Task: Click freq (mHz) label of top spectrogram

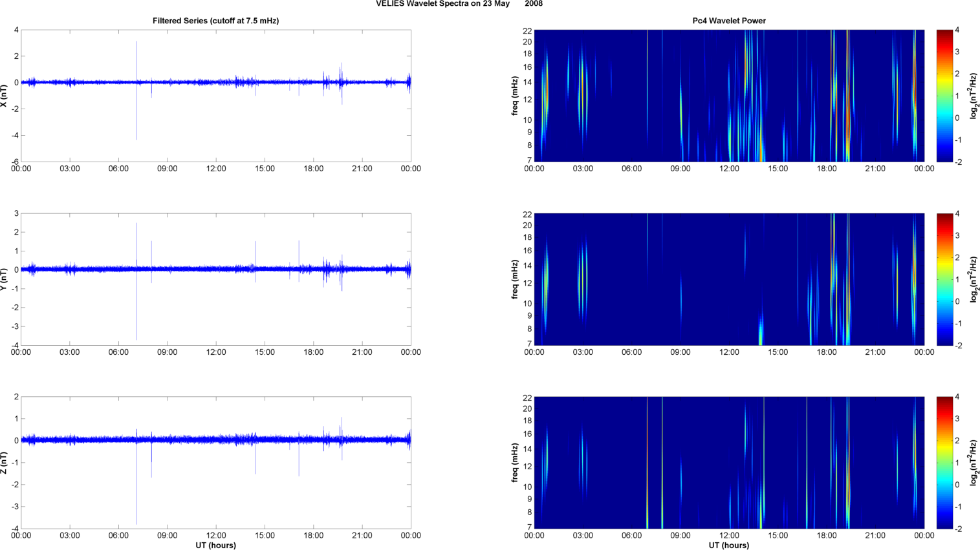Action: pos(515,96)
